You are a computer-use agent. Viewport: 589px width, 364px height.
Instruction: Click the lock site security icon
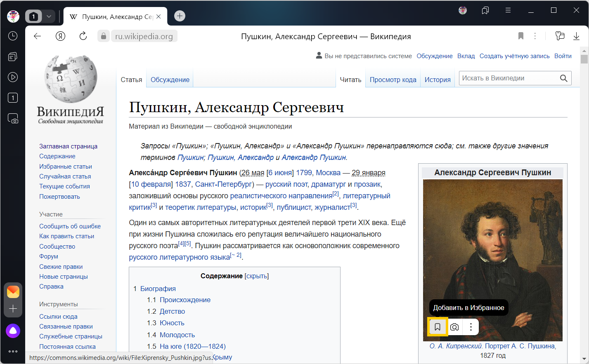[x=104, y=36]
